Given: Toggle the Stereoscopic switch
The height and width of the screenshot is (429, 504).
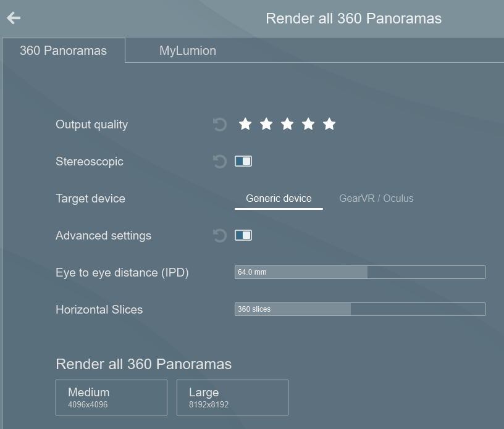Looking at the screenshot, I should 243,161.
